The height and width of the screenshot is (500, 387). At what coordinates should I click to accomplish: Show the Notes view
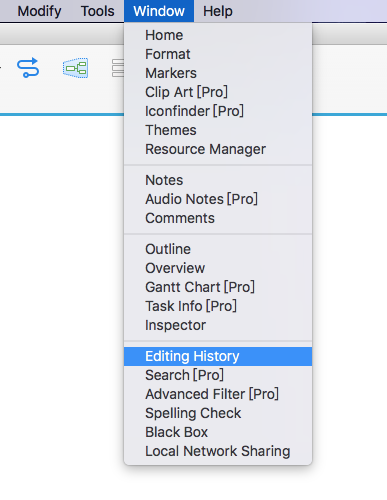218,180
